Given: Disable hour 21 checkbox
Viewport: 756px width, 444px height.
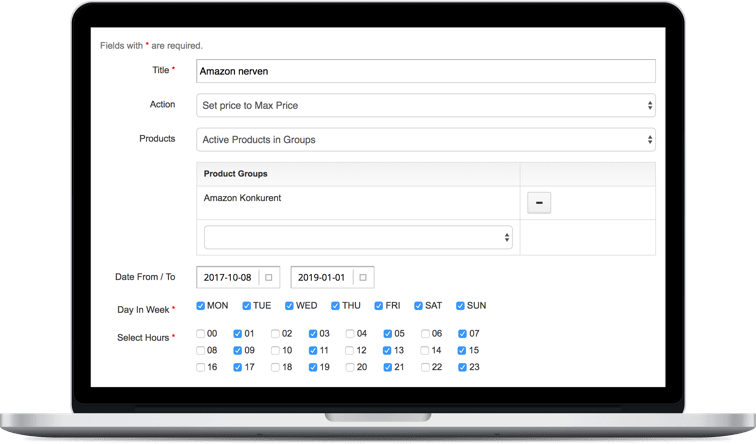Looking at the screenshot, I should click(388, 367).
